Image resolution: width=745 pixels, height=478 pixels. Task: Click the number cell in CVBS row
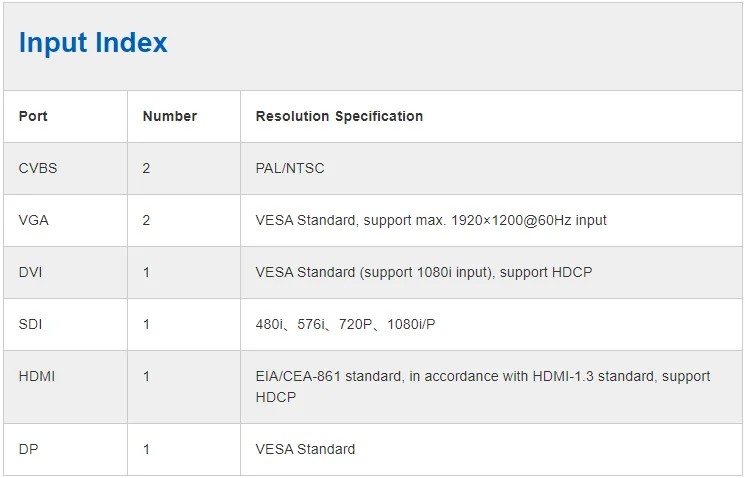(x=147, y=168)
